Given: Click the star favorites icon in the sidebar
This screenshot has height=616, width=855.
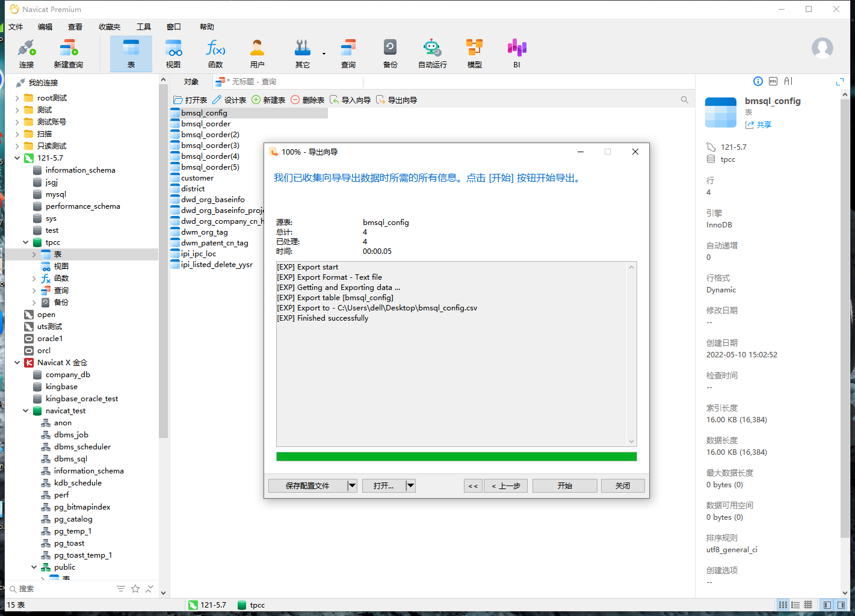Looking at the screenshot, I should [x=135, y=588].
